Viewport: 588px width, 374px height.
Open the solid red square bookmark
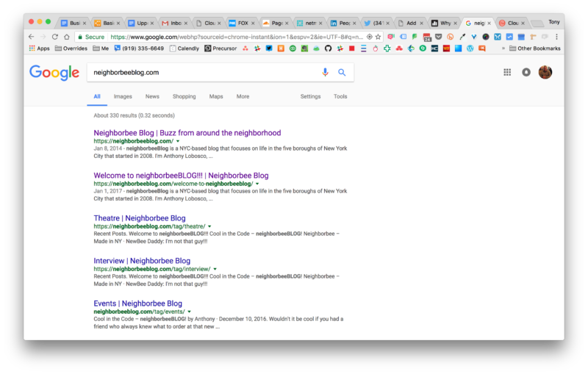click(x=352, y=48)
